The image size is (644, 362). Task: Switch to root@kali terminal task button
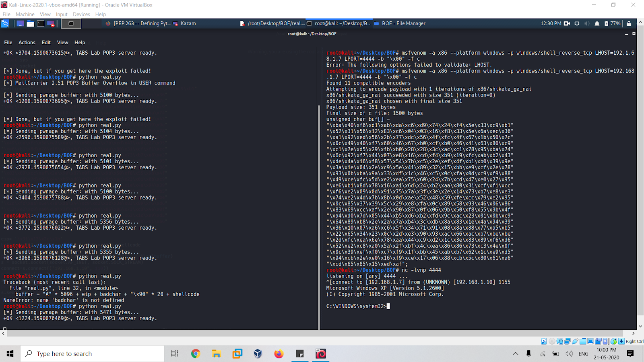(339, 24)
